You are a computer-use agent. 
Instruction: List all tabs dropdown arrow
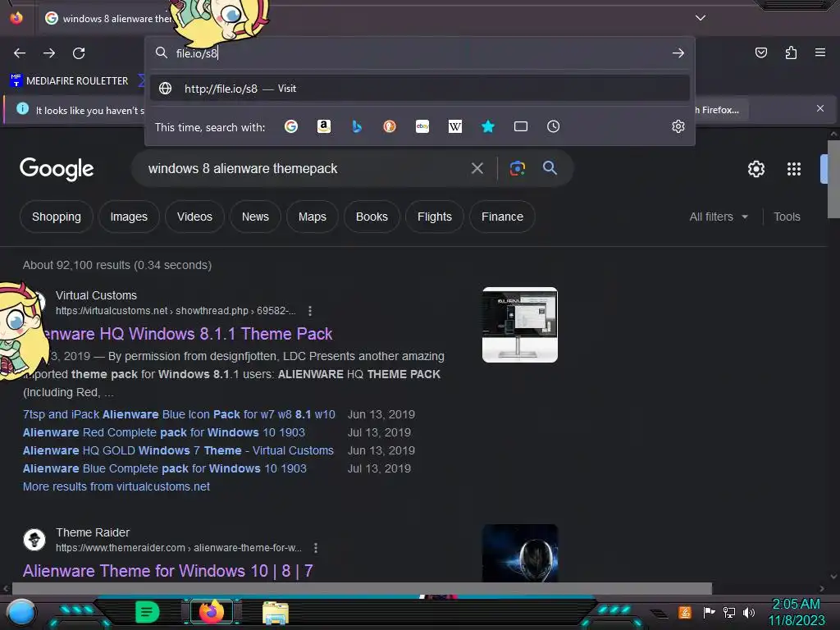(x=701, y=18)
